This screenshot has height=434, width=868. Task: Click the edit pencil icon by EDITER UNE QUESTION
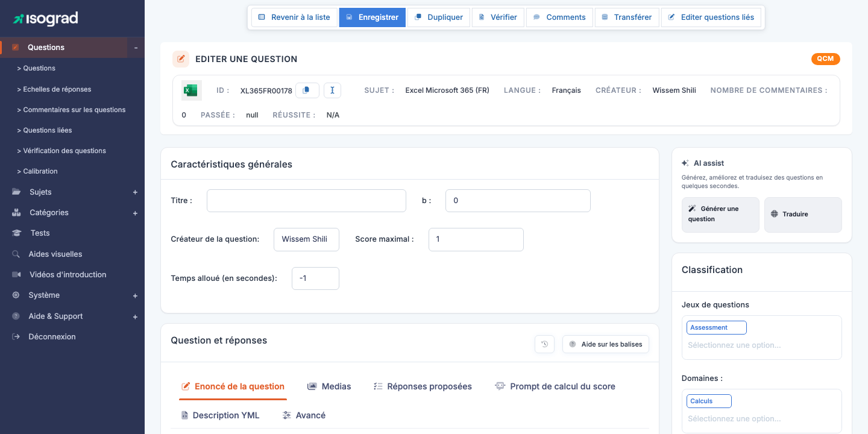coord(181,59)
